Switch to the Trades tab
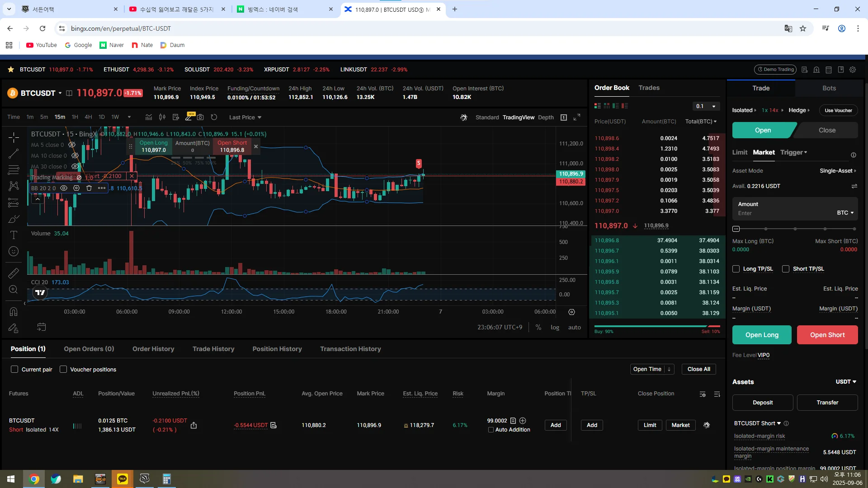 [x=649, y=88]
